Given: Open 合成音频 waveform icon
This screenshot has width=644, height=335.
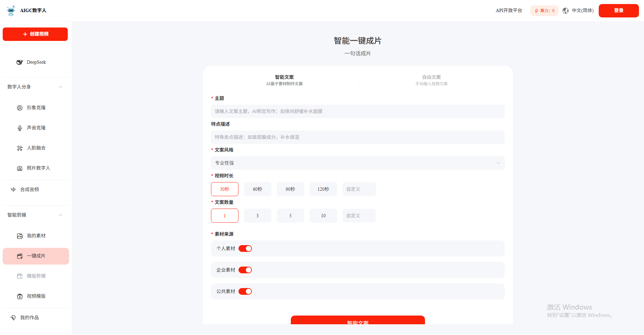Looking at the screenshot, I should pos(13,190).
